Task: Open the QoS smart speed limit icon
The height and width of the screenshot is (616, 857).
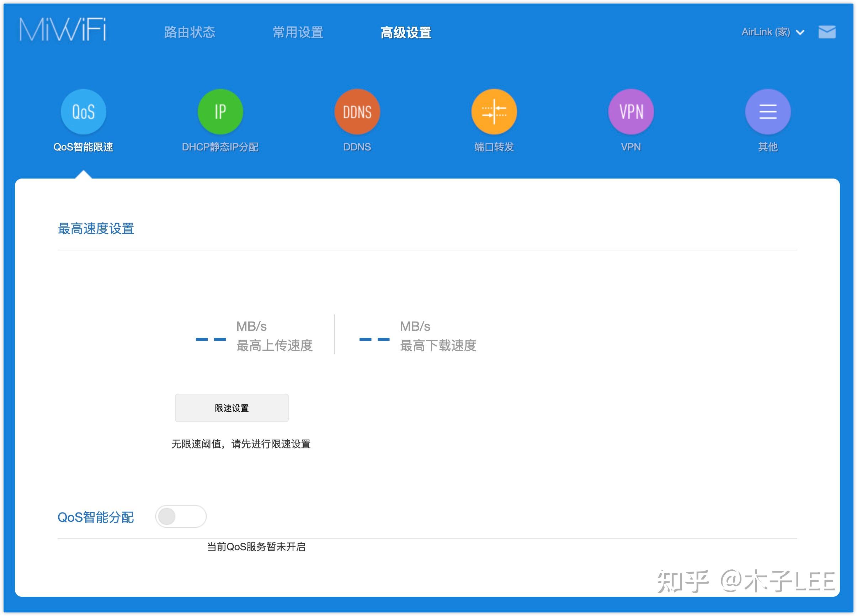Action: pos(83,112)
